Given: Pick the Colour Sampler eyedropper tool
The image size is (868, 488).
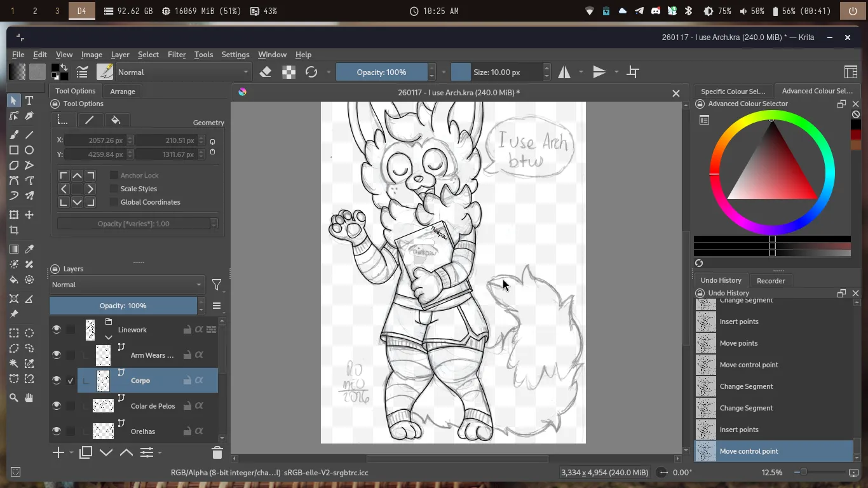Looking at the screenshot, I should coord(29,249).
